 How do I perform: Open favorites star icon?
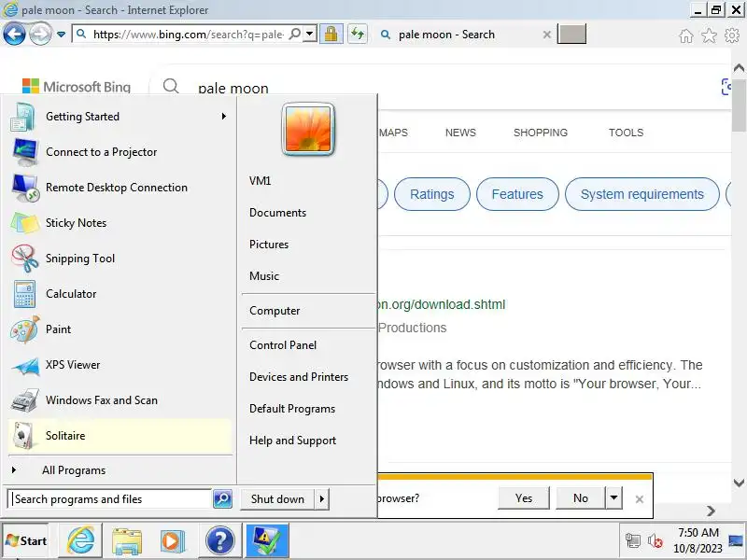click(x=709, y=35)
